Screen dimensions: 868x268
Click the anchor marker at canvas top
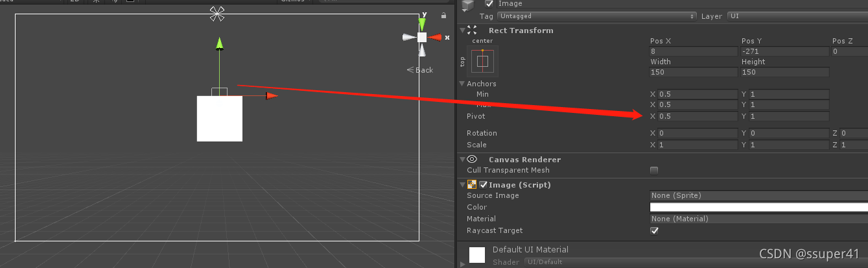[x=217, y=13]
